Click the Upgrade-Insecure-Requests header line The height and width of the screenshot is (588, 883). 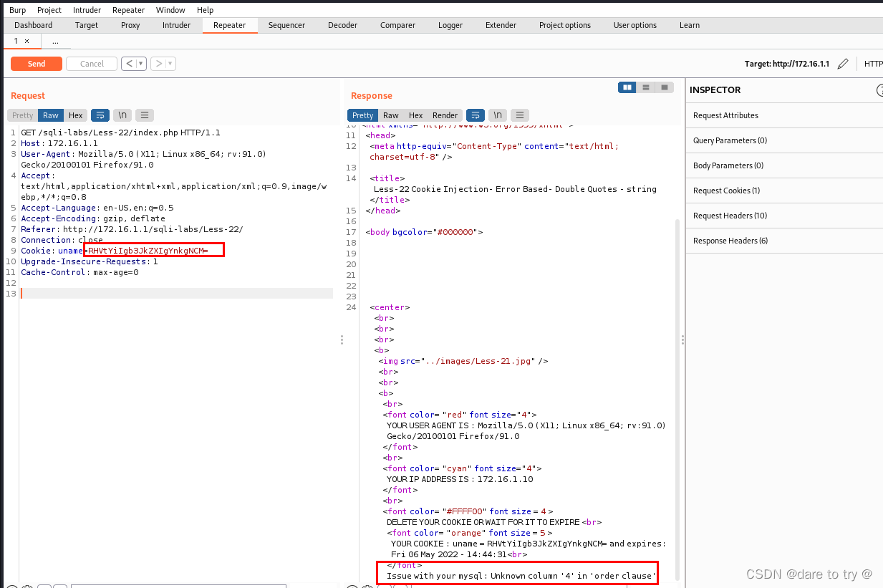click(x=90, y=261)
